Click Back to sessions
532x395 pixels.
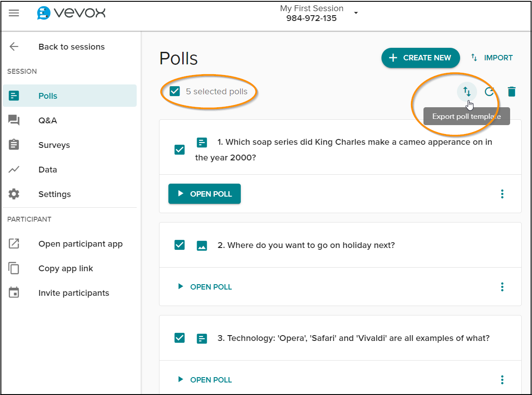tap(71, 46)
